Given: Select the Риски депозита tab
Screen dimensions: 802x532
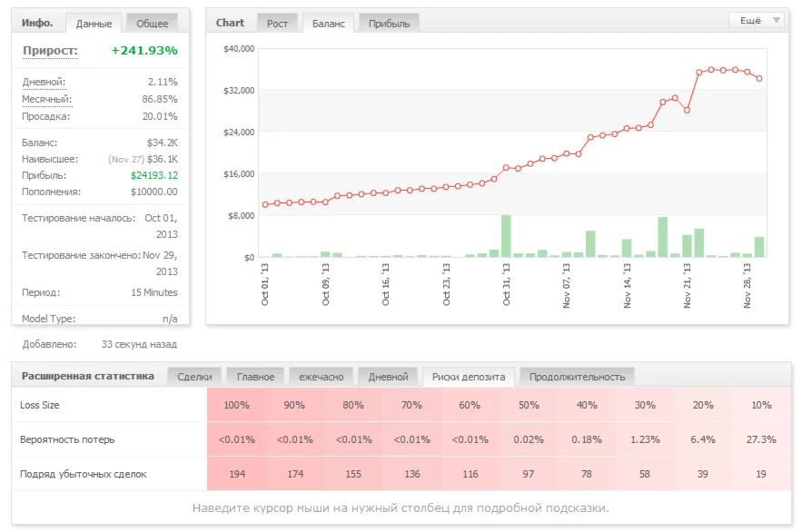Looking at the screenshot, I should [469, 377].
